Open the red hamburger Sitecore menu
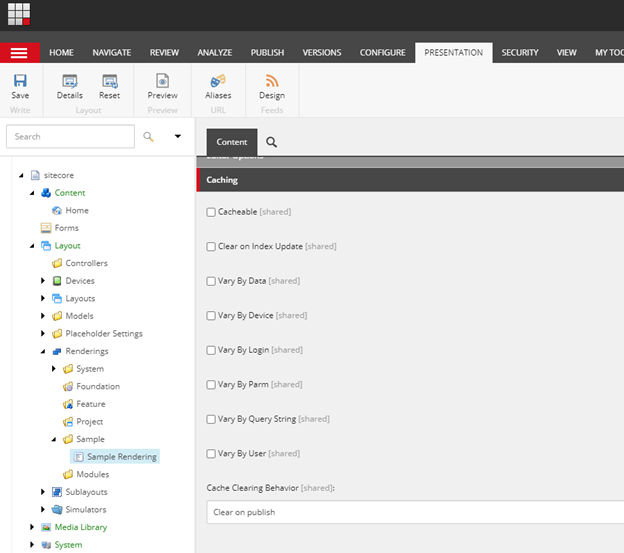 pos(19,53)
